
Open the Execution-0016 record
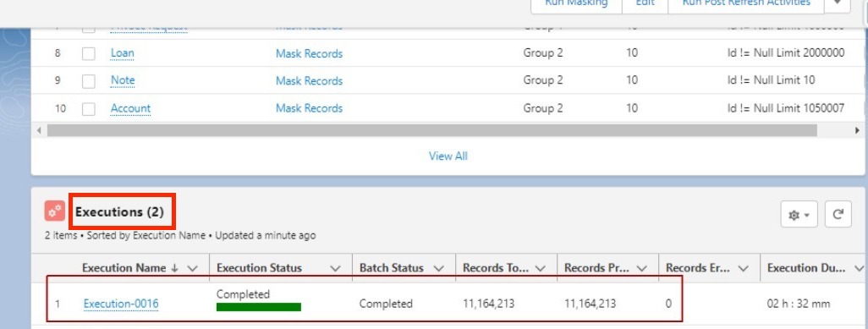121,304
